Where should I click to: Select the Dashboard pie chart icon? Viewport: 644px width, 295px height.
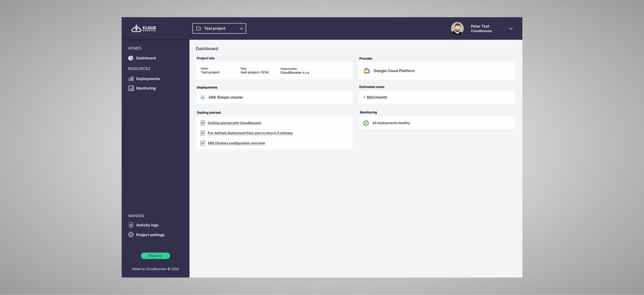131,58
